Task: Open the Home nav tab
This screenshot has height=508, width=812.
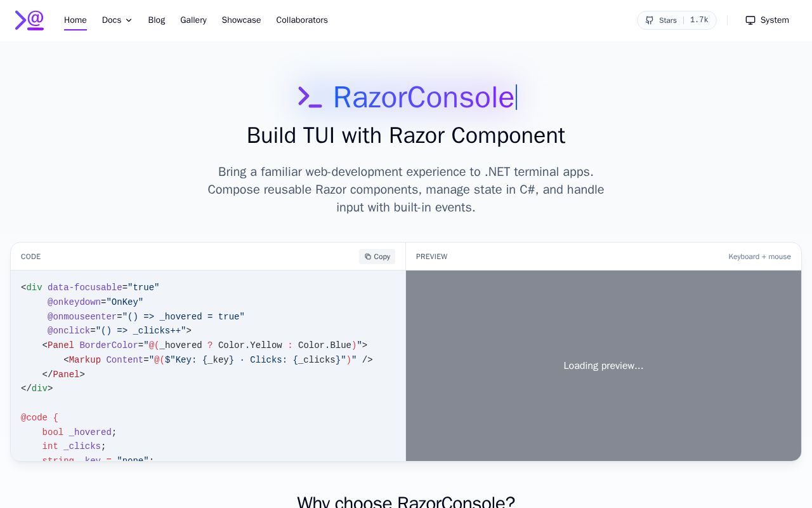Action: point(75,20)
